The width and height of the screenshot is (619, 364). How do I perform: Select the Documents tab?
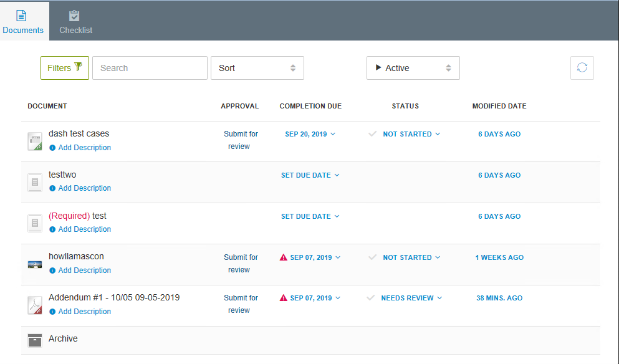(23, 21)
